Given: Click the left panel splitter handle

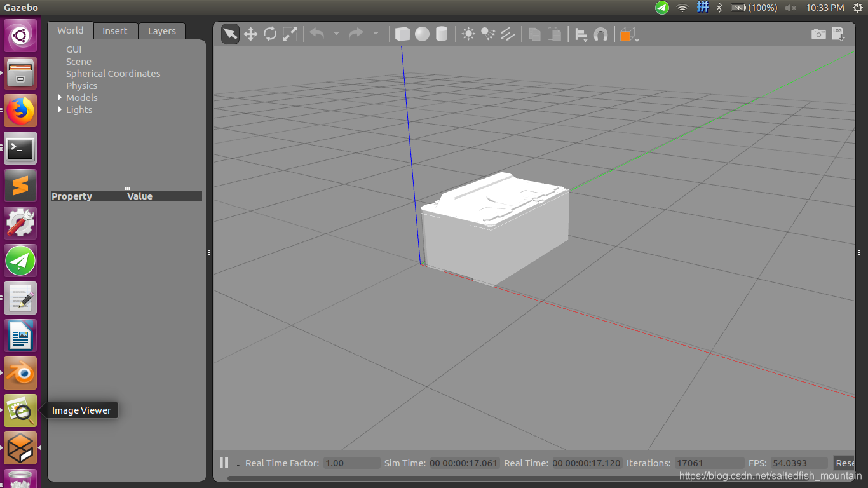Looking at the screenshot, I should [209, 252].
